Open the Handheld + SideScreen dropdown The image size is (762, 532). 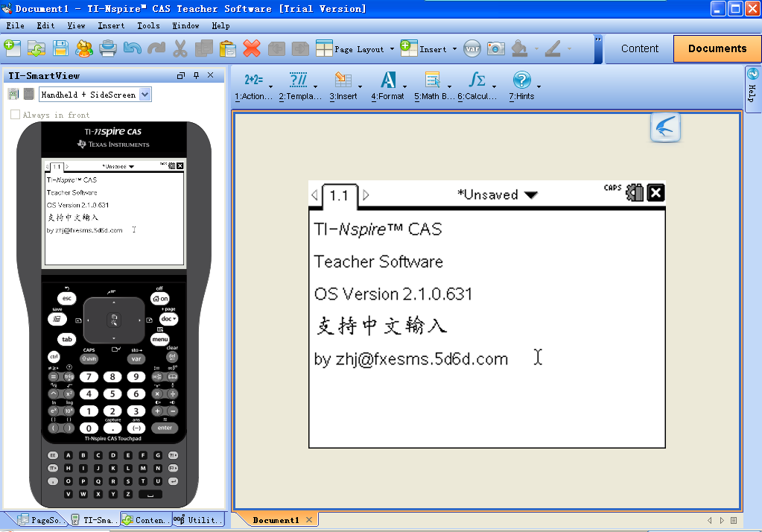pyautogui.click(x=145, y=95)
